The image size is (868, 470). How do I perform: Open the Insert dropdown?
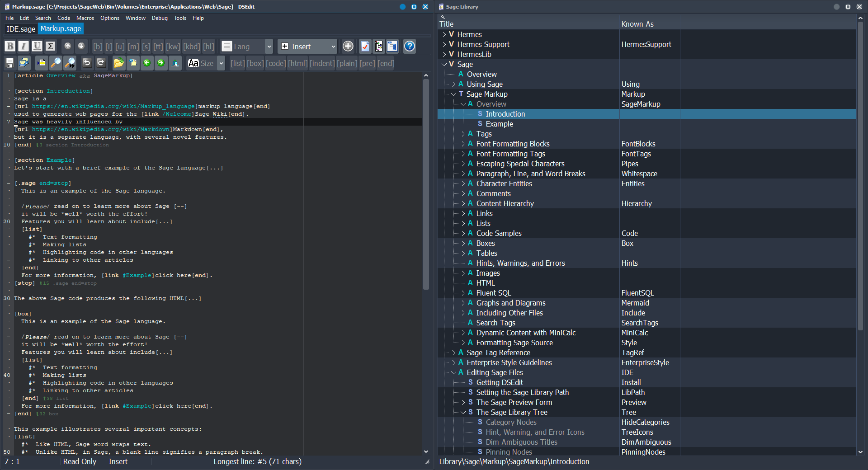tap(307, 46)
